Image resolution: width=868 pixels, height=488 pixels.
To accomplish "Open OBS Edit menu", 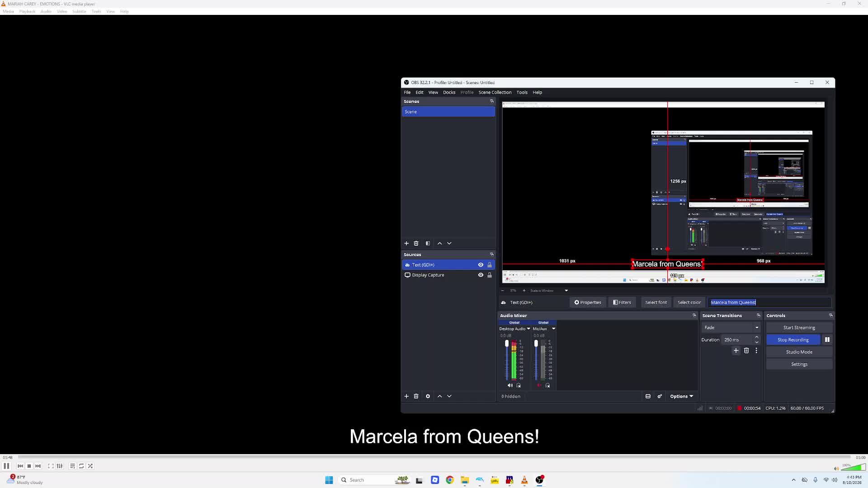I will pyautogui.click(x=420, y=92).
